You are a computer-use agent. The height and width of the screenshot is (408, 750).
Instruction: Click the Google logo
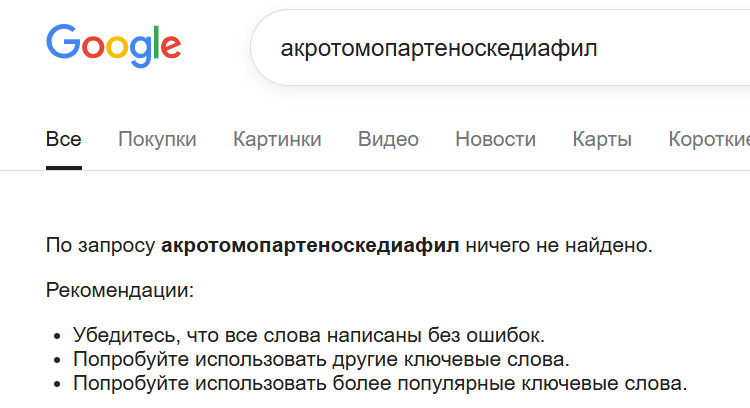(113, 46)
